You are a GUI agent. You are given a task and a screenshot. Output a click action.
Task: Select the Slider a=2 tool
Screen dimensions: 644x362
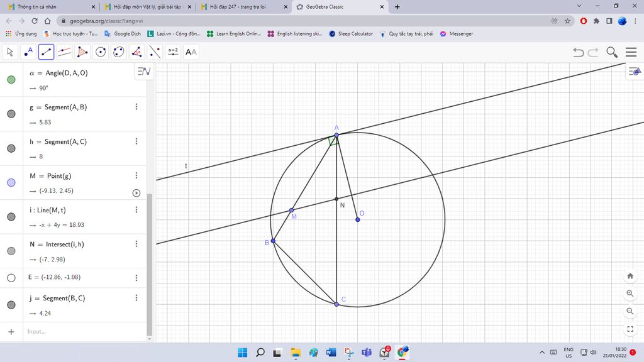click(x=173, y=52)
